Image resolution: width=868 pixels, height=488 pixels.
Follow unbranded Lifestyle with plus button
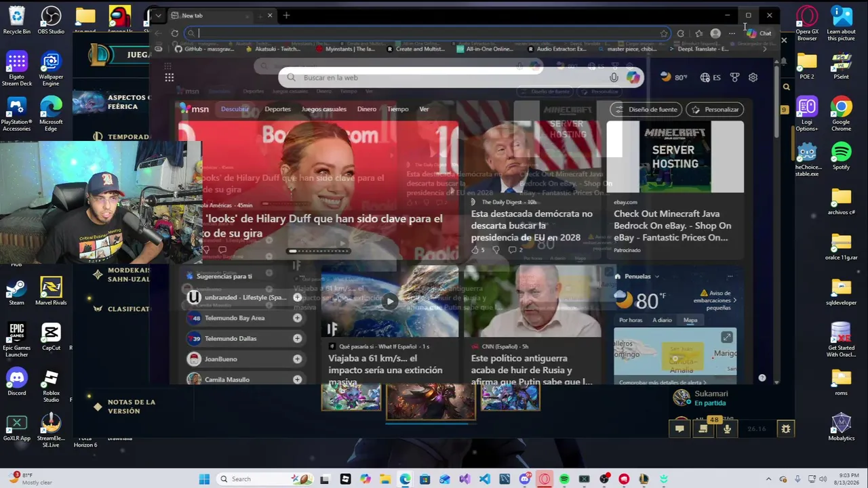coord(297,298)
